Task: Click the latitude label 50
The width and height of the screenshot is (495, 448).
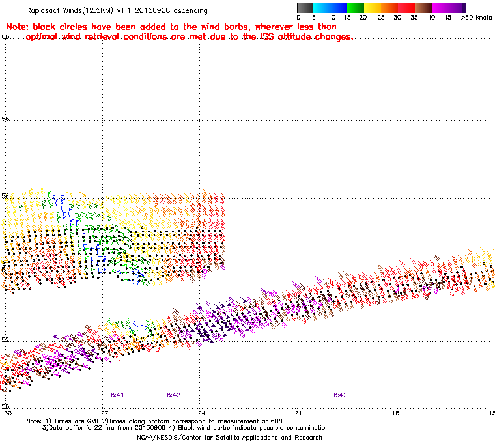Action: tap(5, 406)
